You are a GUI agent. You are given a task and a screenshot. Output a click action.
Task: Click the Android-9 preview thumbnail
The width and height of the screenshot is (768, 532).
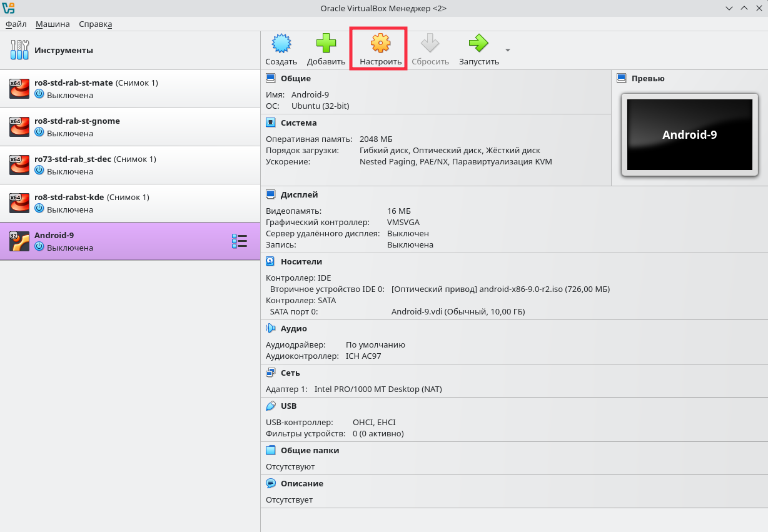[689, 135]
